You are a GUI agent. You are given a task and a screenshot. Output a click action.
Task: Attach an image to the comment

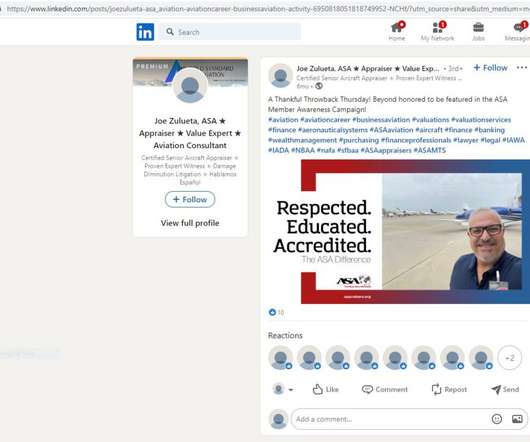[x=517, y=419]
